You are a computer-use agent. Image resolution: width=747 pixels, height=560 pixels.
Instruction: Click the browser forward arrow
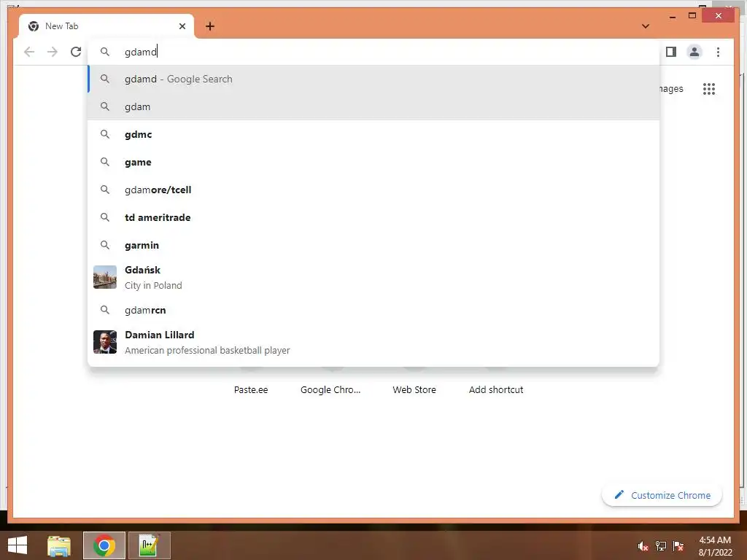click(x=53, y=52)
